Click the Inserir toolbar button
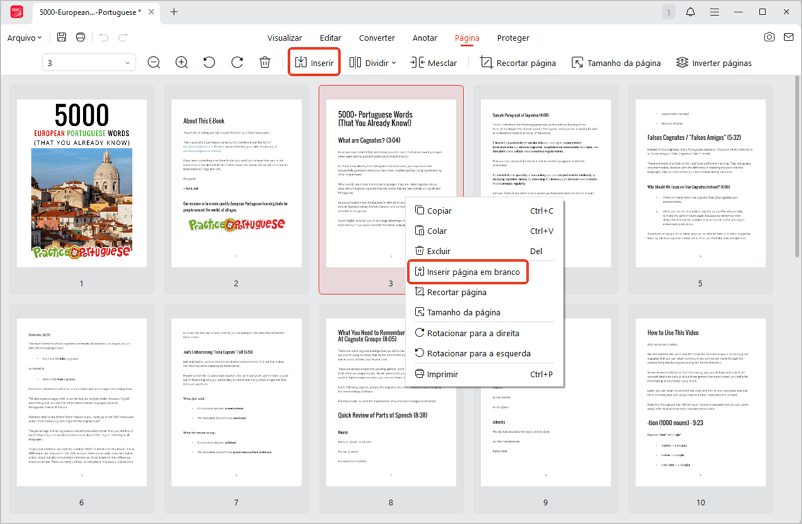 point(314,62)
